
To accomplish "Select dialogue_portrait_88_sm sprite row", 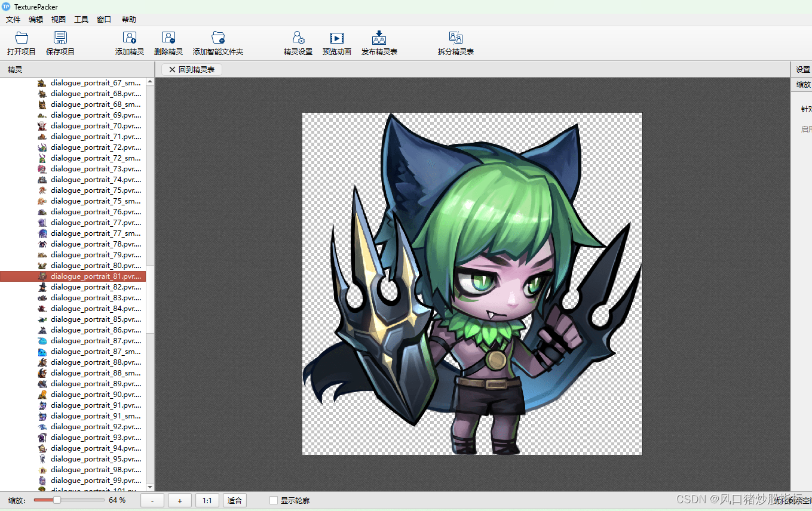I will (x=73, y=373).
